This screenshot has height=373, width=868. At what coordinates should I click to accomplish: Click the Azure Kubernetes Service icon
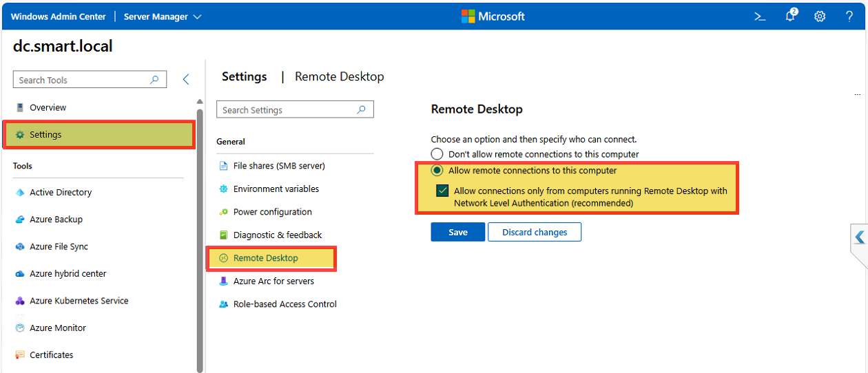(20, 301)
